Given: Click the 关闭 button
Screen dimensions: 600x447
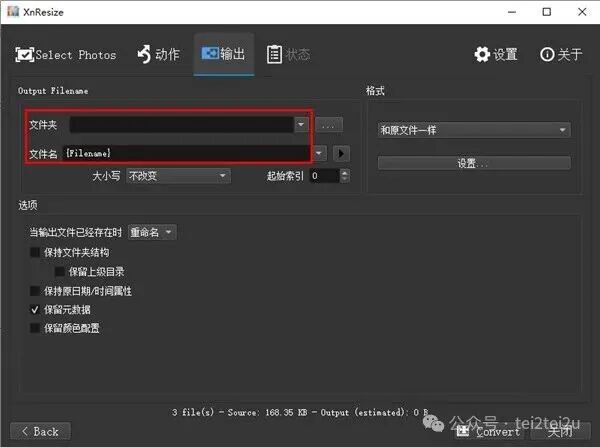Looking at the screenshot, I should click(560, 432).
